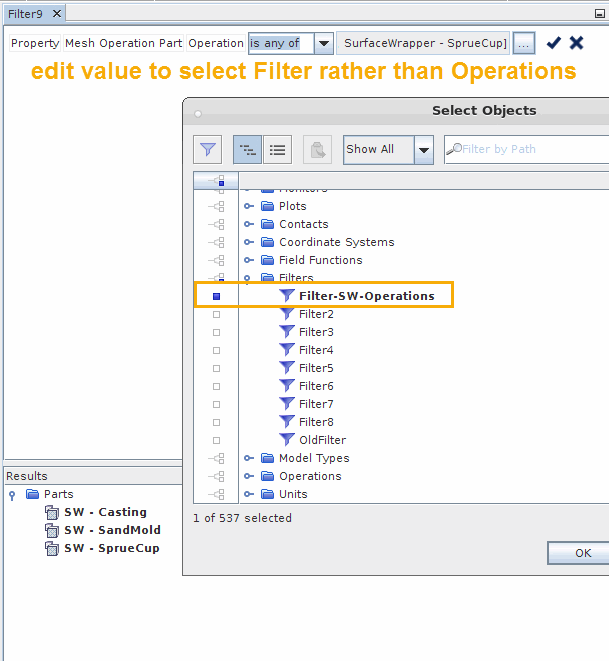This screenshot has width=610, height=661.
Task: Select SW - SprueCup in Results
Action: [112, 548]
